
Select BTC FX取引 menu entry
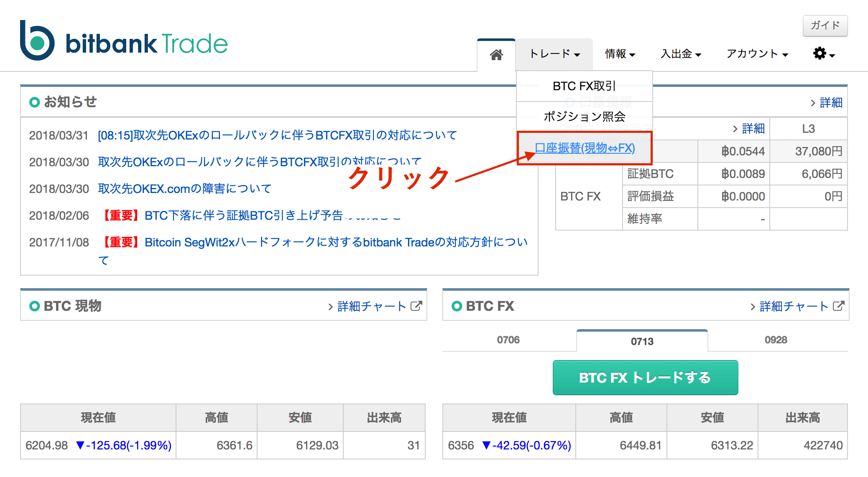584,86
